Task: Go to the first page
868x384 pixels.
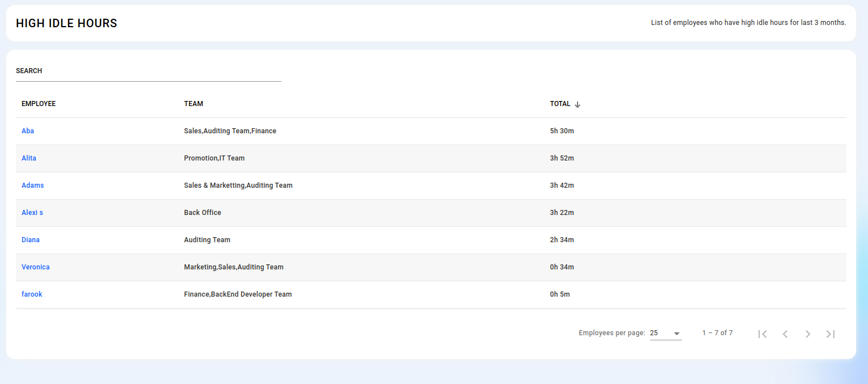Action: click(x=762, y=334)
